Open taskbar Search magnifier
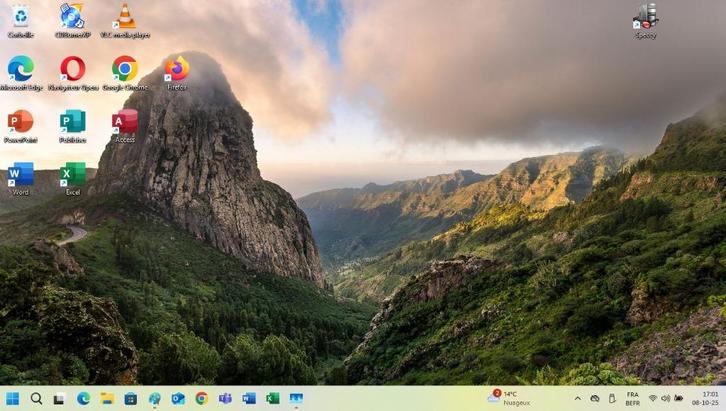726x411 pixels. pos(36,398)
